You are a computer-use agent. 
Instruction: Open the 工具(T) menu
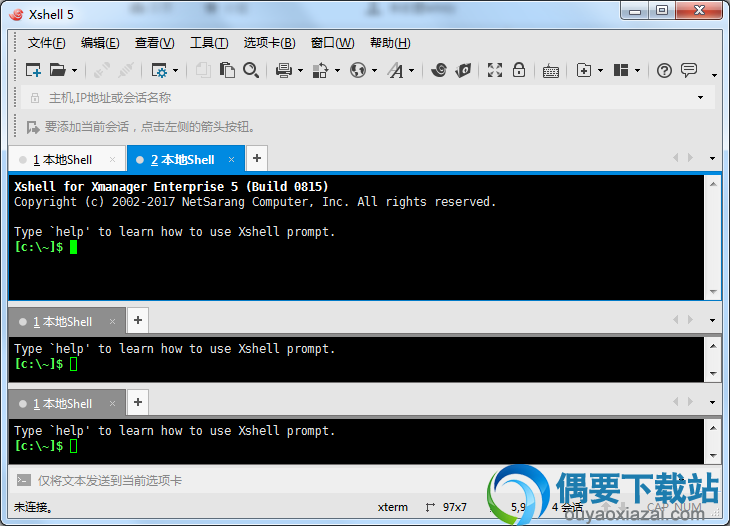tap(209, 43)
